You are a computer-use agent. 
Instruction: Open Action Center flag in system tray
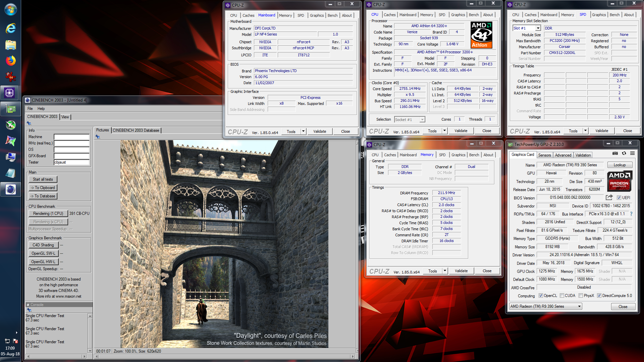pos(15,341)
